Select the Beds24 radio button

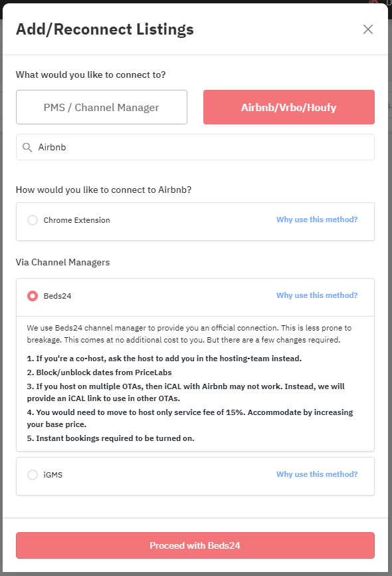pos(33,296)
